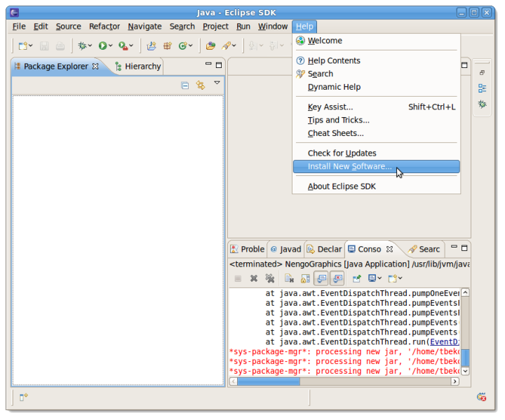Click the Remove Launch X icon in Console
This screenshot has height=420, width=505.
tap(254, 278)
